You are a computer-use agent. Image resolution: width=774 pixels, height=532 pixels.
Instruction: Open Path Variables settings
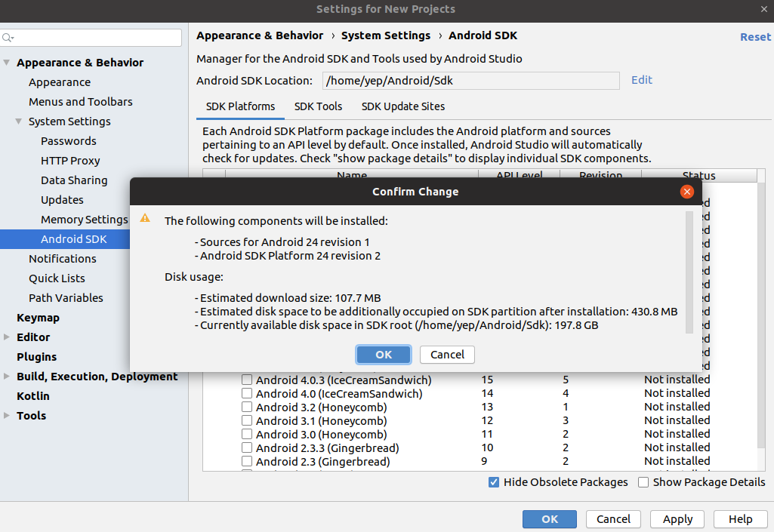click(x=66, y=298)
